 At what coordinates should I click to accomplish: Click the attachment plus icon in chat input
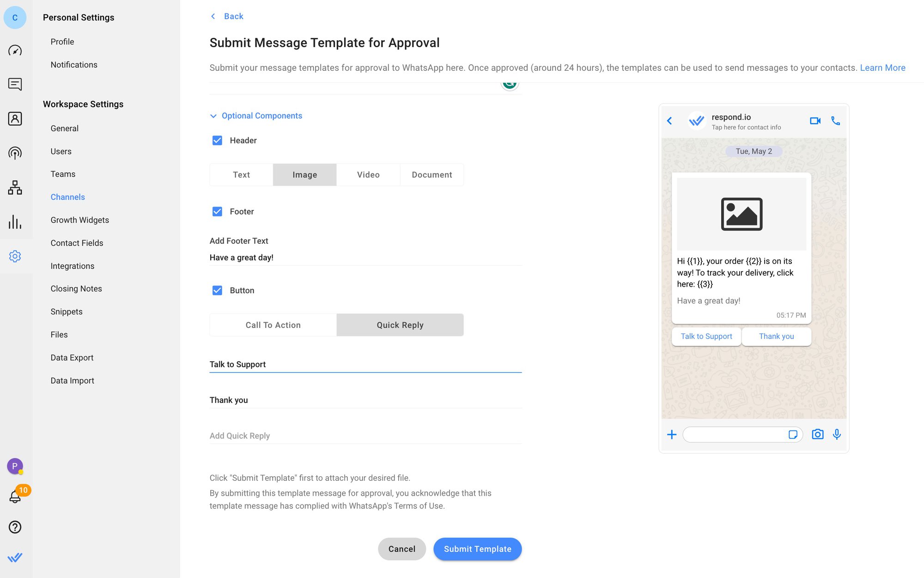point(670,435)
